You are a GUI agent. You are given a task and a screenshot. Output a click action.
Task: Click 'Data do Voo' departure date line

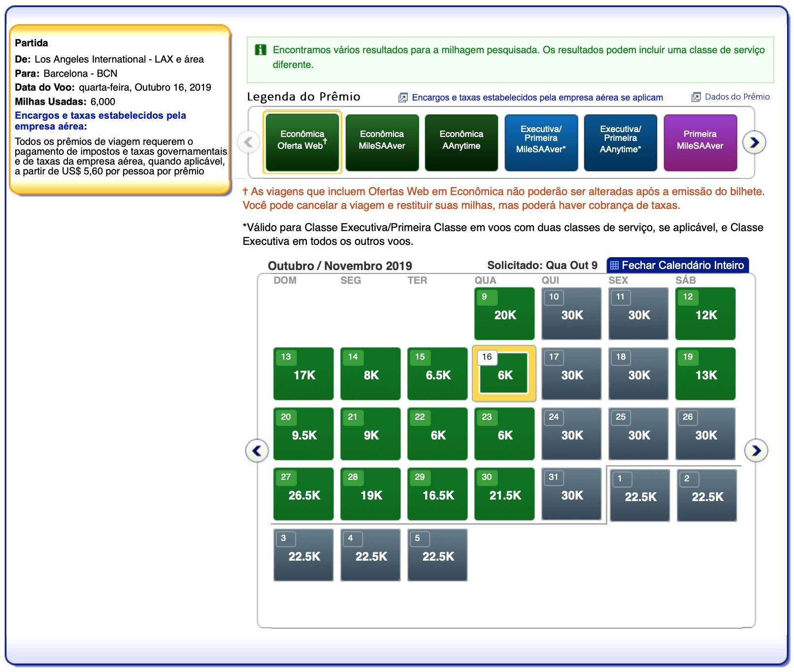tap(113, 87)
